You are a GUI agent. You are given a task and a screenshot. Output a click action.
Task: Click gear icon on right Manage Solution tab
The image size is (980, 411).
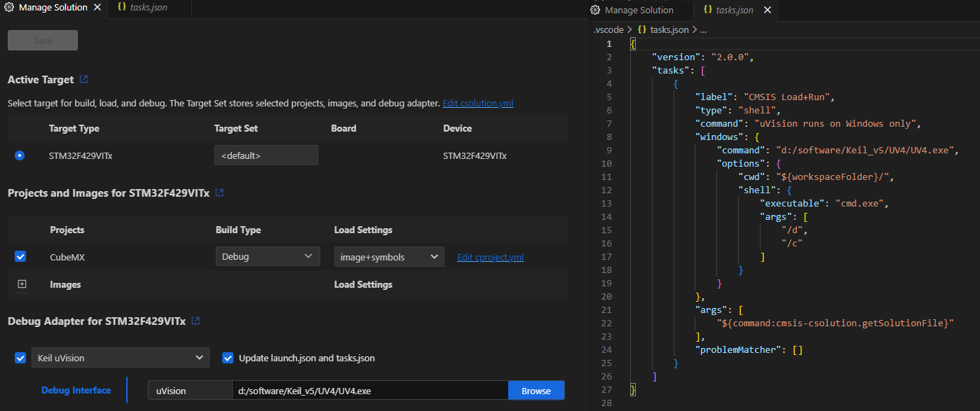[595, 10]
